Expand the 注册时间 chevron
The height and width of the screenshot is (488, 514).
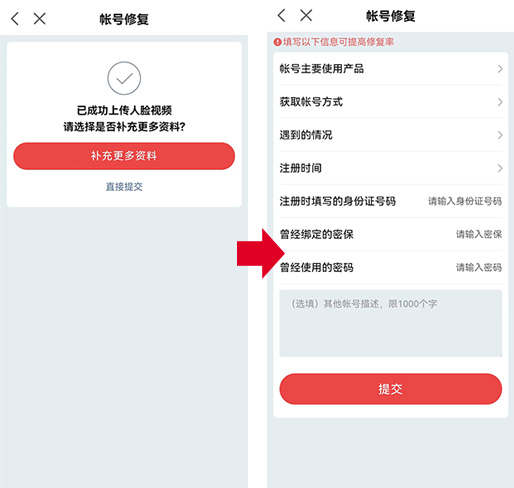(500, 168)
